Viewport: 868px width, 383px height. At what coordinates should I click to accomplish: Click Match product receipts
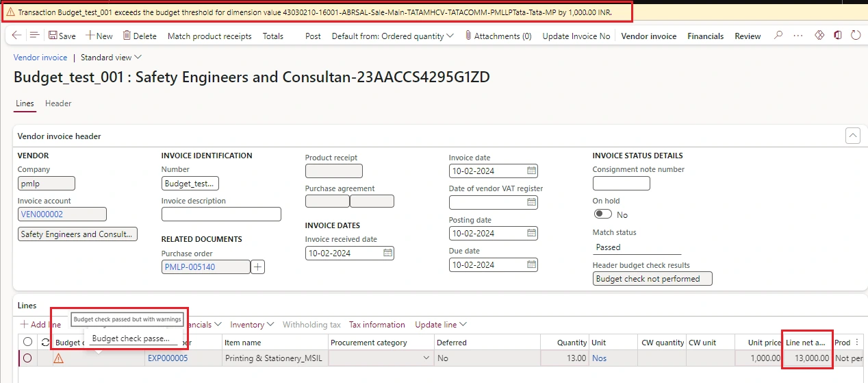pyautogui.click(x=209, y=36)
